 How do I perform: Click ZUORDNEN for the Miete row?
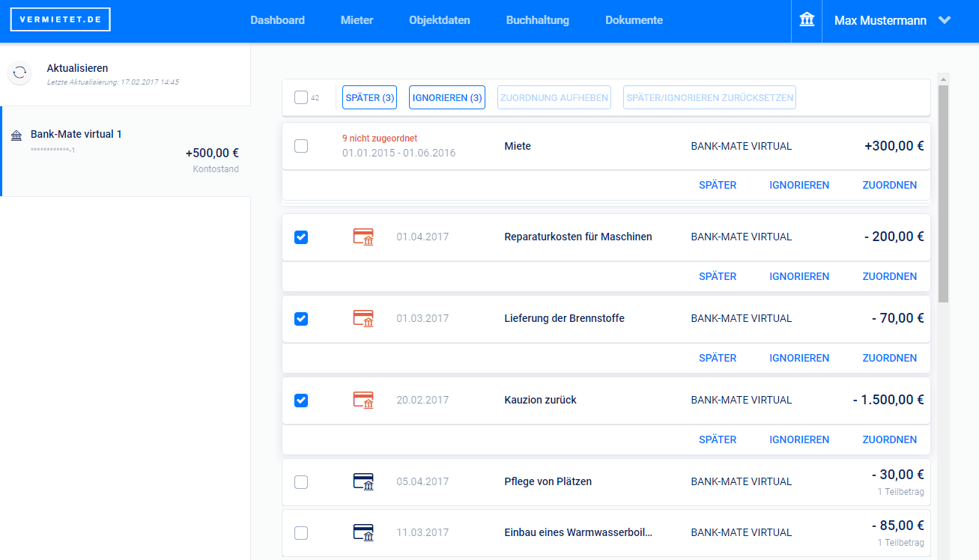pos(890,185)
